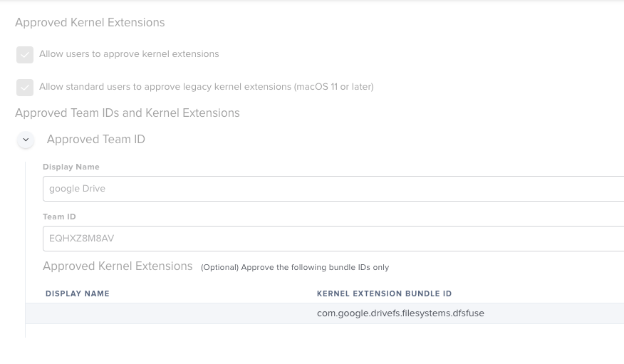Toggle the Allow users to approve kernel extensions checkbox
Image resolution: width=624 pixels, height=364 pixels.
click(x=25, y=55)
